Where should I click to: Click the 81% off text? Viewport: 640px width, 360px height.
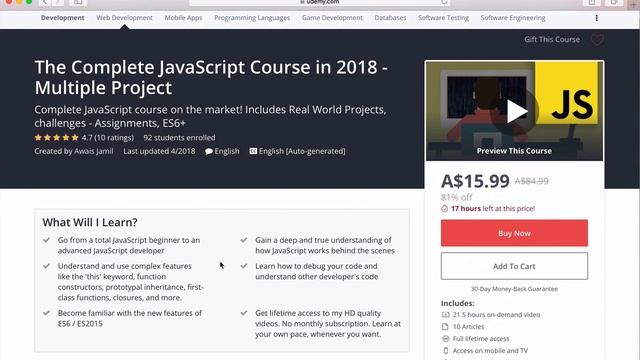coord(456,197)
